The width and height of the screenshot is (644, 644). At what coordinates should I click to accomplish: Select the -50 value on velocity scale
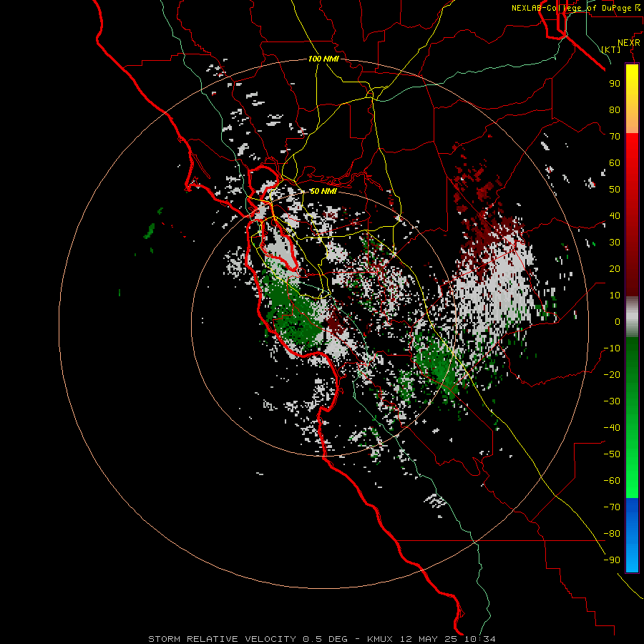tap(612, 454)
